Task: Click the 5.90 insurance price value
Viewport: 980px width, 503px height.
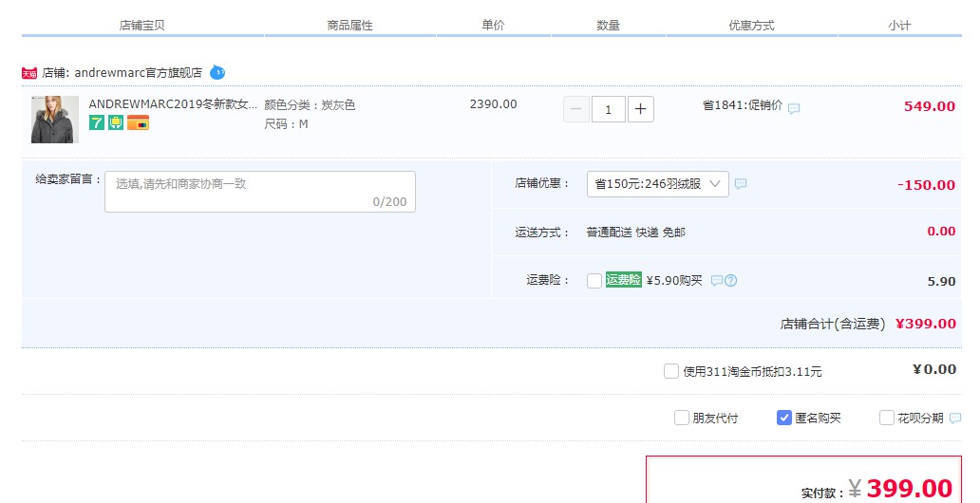Action: coord(941,281)
